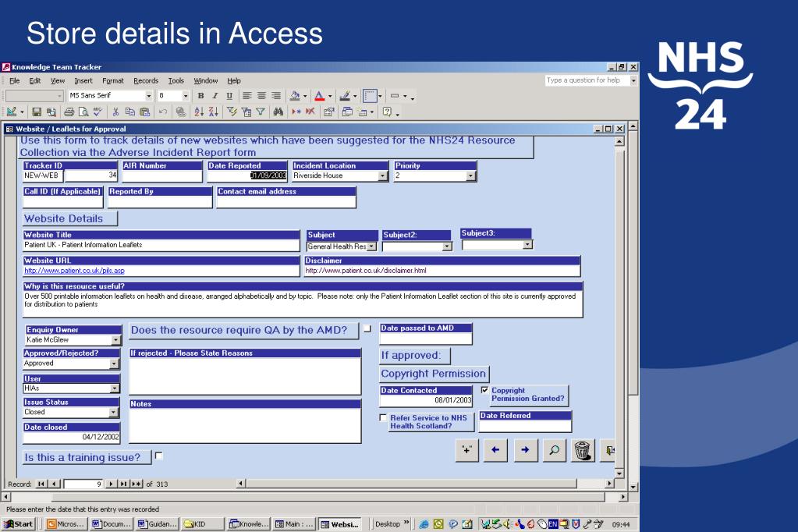
Task: Click the Copy icon in toolbar
Action: (x=129, y=112)
